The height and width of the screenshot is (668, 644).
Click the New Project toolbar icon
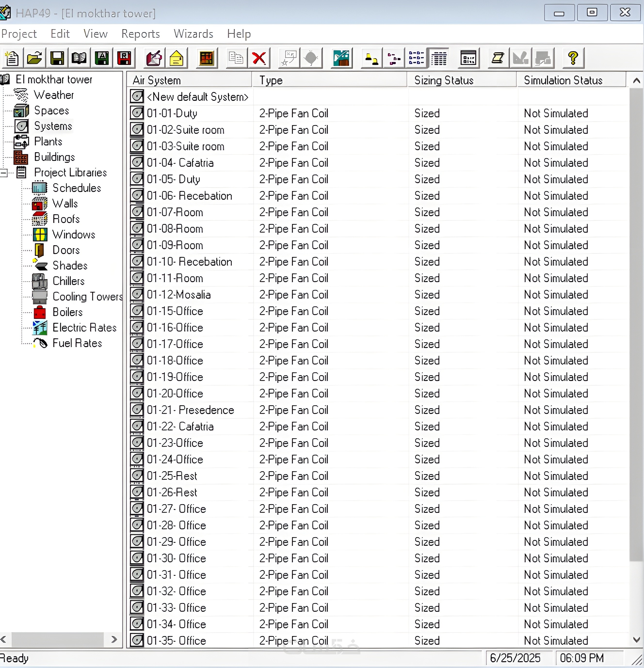13,58
